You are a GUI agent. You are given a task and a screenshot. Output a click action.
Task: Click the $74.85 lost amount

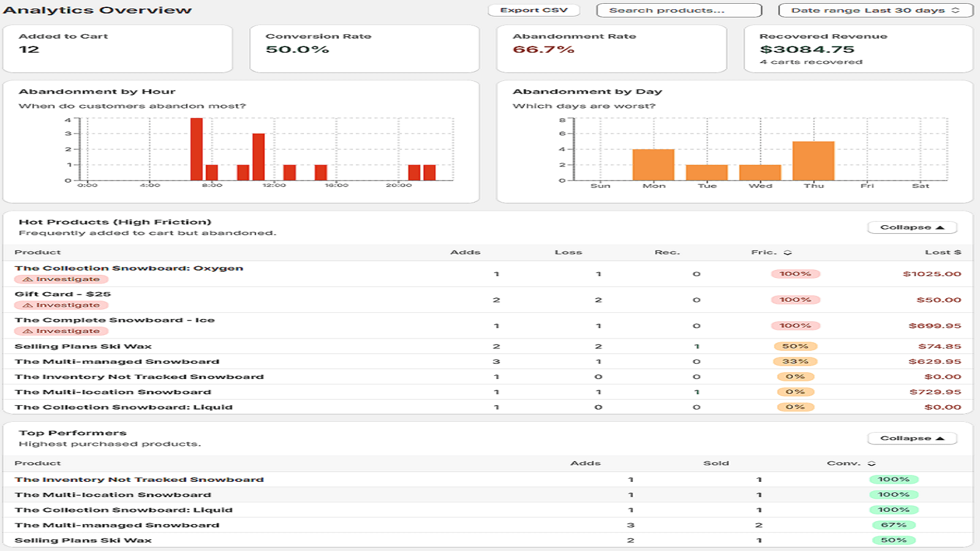pyautogui.click(x=940, y=347)
